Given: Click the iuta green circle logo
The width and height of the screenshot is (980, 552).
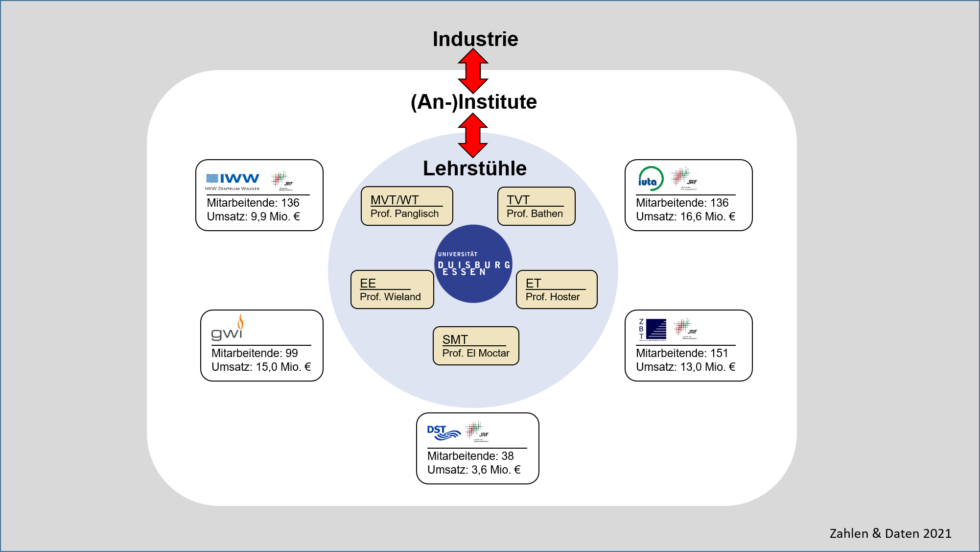Looking at the screenshot, I should (x=651, y=179).
